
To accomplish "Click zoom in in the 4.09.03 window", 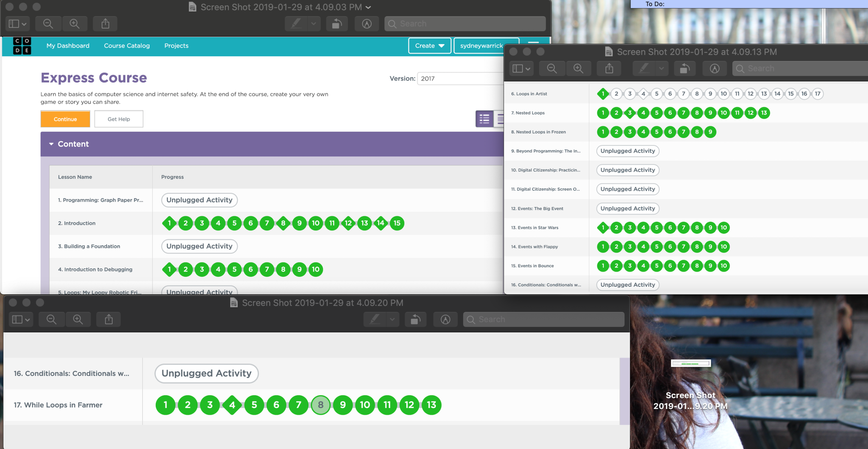I will click(75, 24).
